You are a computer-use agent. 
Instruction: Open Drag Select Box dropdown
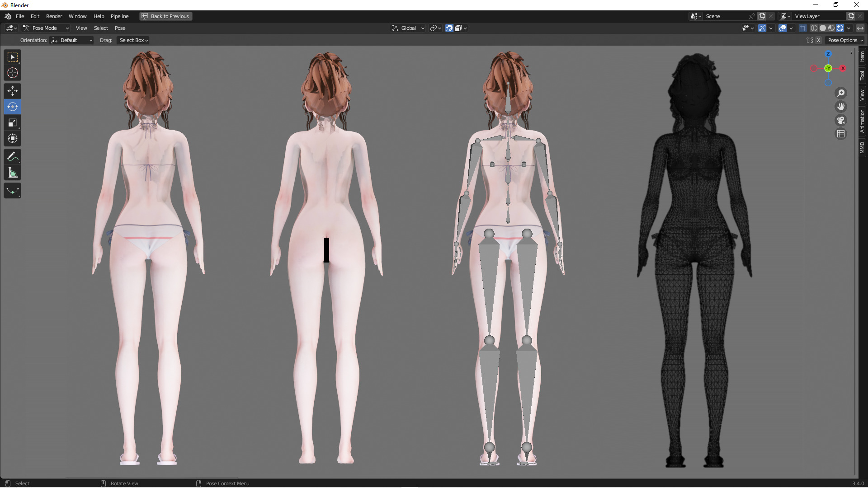[134, 40]
